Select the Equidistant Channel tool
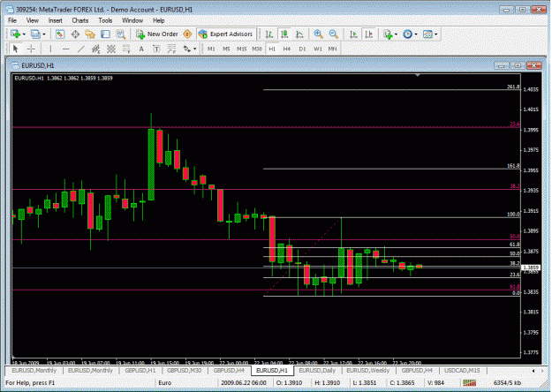Image resolution: width=552 pixels, height=392 pixels. (95, 49)
